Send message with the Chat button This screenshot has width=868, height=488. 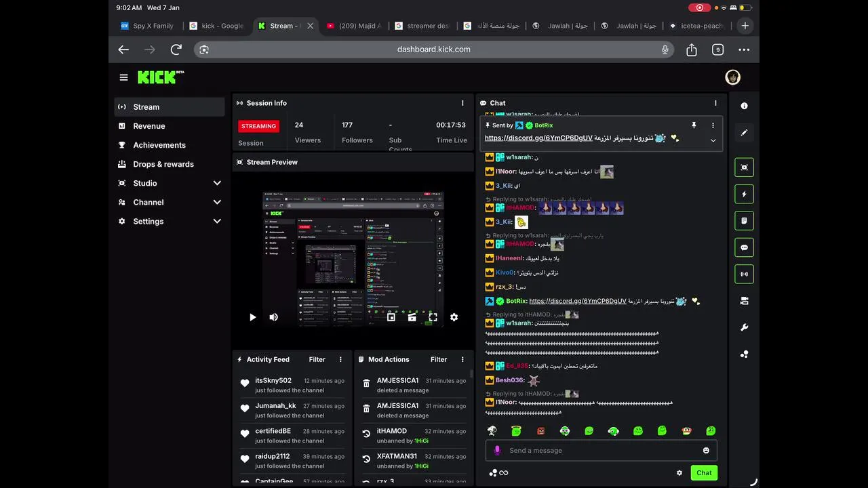[704, 472]
